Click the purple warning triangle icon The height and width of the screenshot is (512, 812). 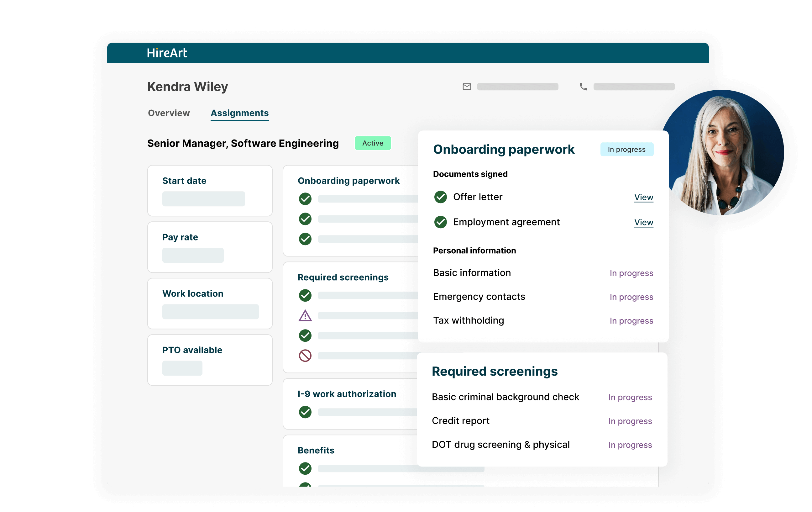(305, 316)
